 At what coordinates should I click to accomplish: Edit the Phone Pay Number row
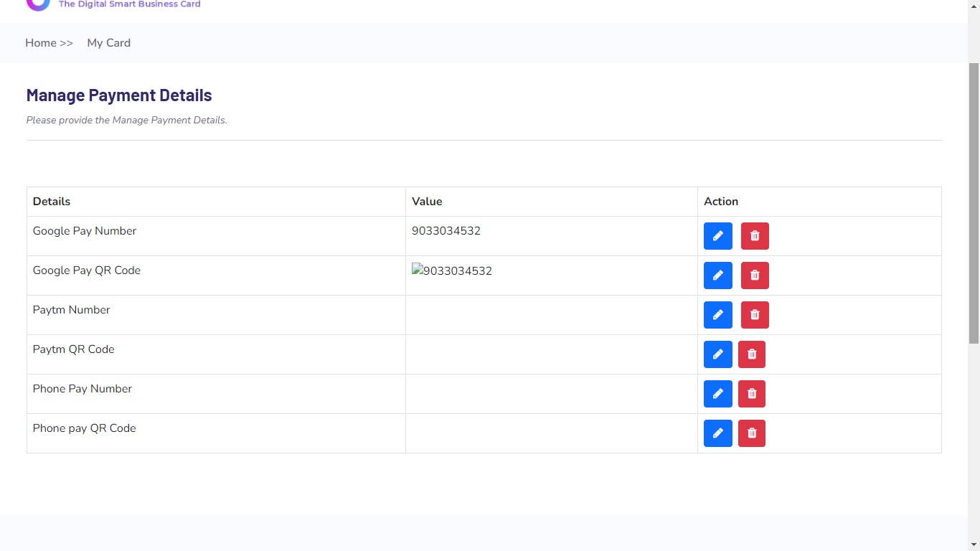point(717,394)
